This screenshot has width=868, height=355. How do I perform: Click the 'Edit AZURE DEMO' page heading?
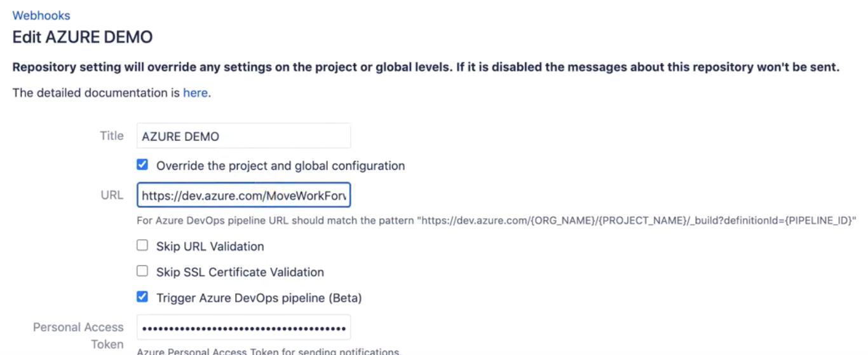click(83, 37)
